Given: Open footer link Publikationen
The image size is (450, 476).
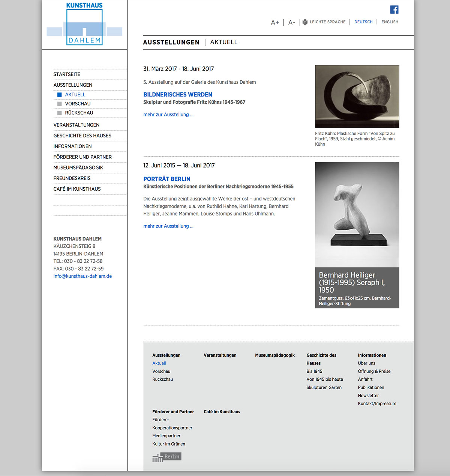Looking at the screenshot, I should tap(371, 388).
